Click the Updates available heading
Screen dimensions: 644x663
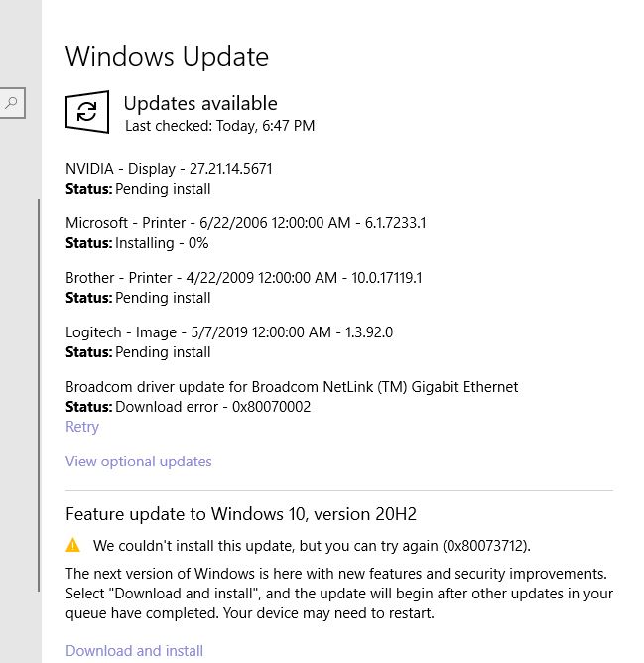tap(200, 103)
